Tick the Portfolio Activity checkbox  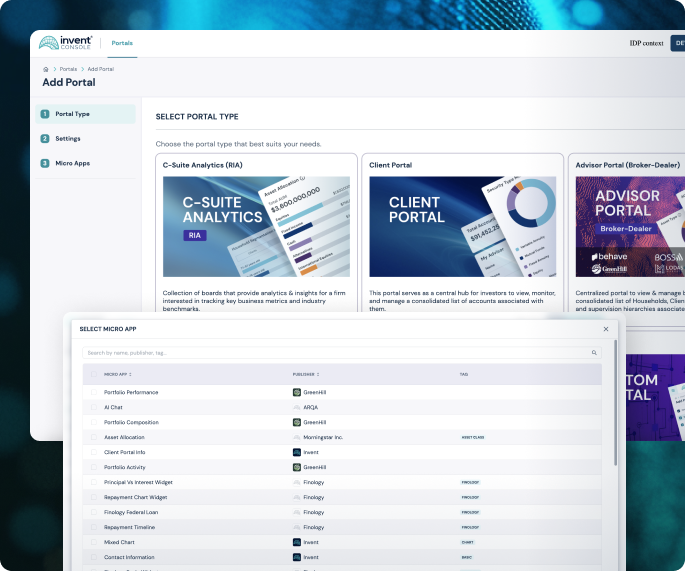pyautogui.click(x=93, y=467)
